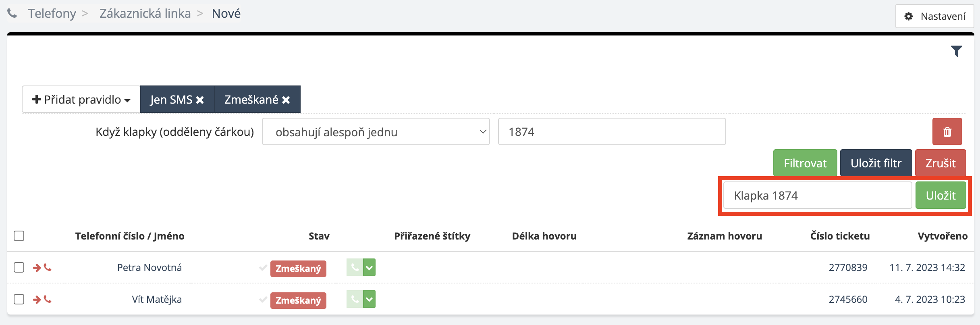Open Zákaznická linka breadcrumb link
Viewport: 980px width, 325px height.
[145, 14]
